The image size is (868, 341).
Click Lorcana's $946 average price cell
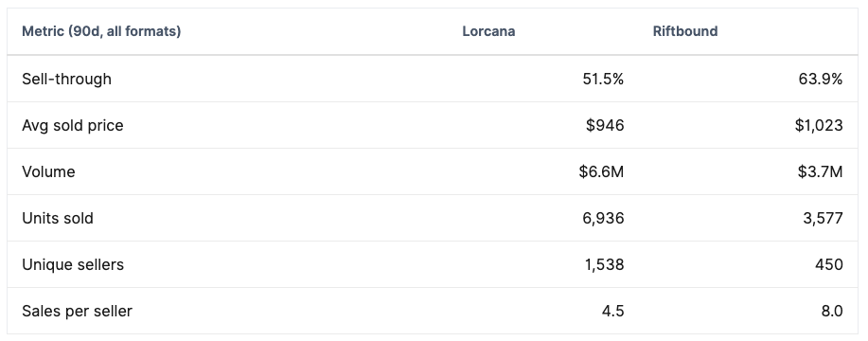click(605, 126)
